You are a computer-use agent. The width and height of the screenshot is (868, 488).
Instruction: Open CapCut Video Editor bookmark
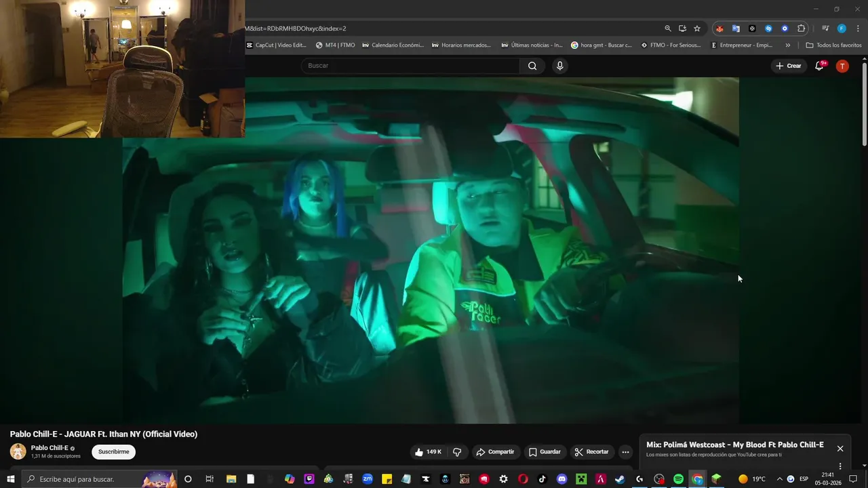tap(276, 45)
